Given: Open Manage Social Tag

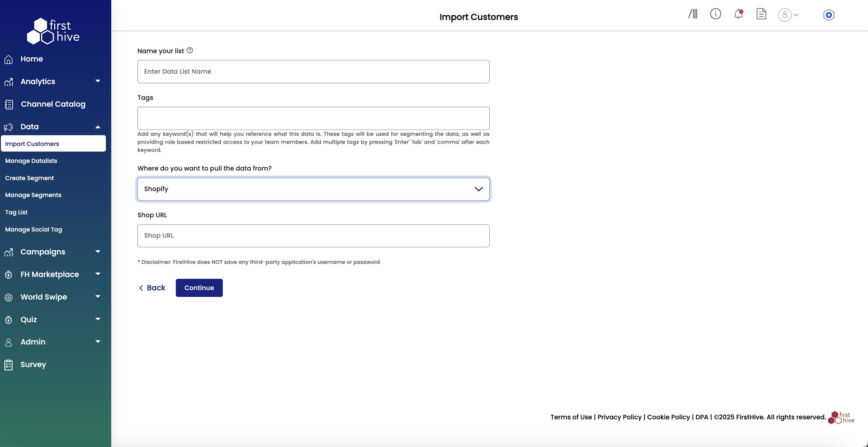Looking at the screenshot, I should tap(33, 229).
